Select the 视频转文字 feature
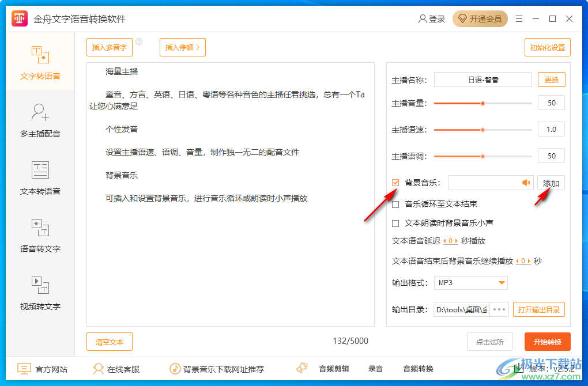The width and height of the screenshot is (588, 386). pyautogui.click(x=40, y=292)
